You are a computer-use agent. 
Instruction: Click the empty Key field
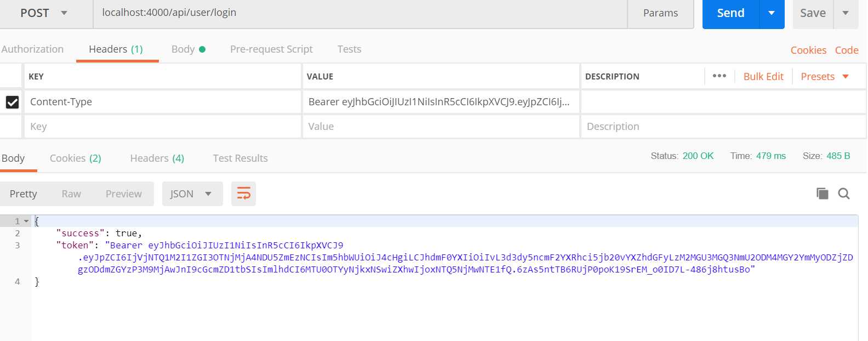pos(162,127)
